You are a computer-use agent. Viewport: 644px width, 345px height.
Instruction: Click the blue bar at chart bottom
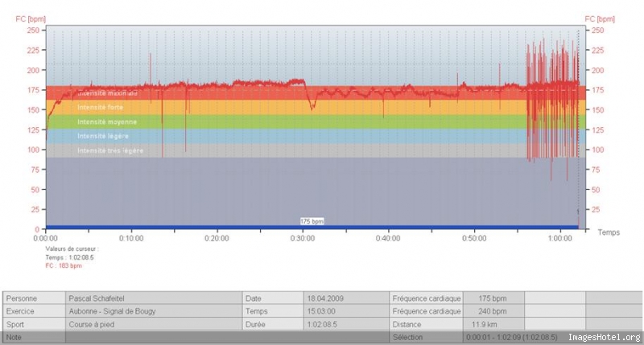click(x=312, y=228)
